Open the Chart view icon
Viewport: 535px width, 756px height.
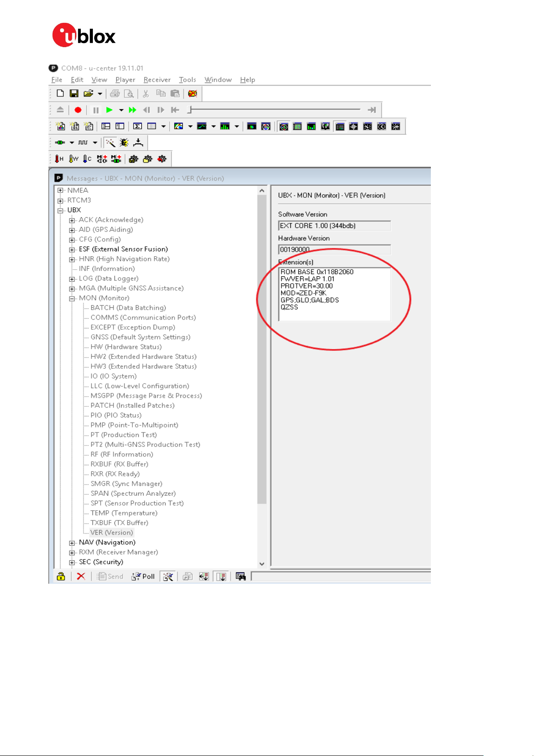[x=202, y=127]
